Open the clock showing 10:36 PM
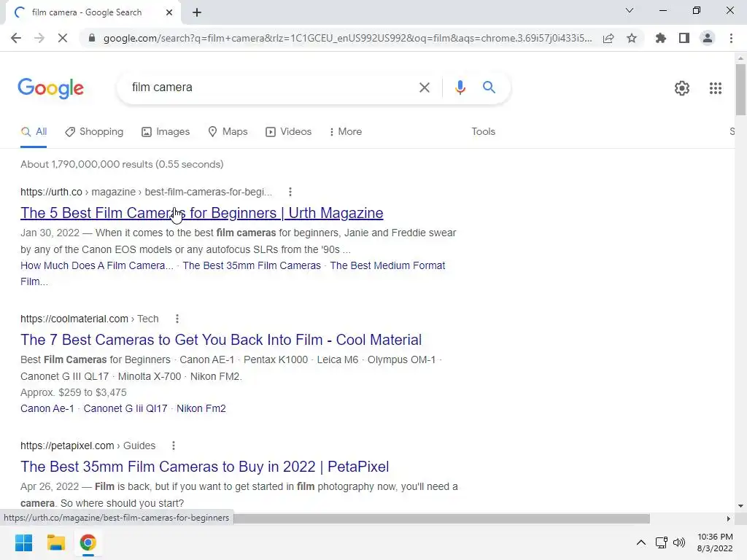The width and height of the screenshot is (747, 560). (x=715, y=542)
